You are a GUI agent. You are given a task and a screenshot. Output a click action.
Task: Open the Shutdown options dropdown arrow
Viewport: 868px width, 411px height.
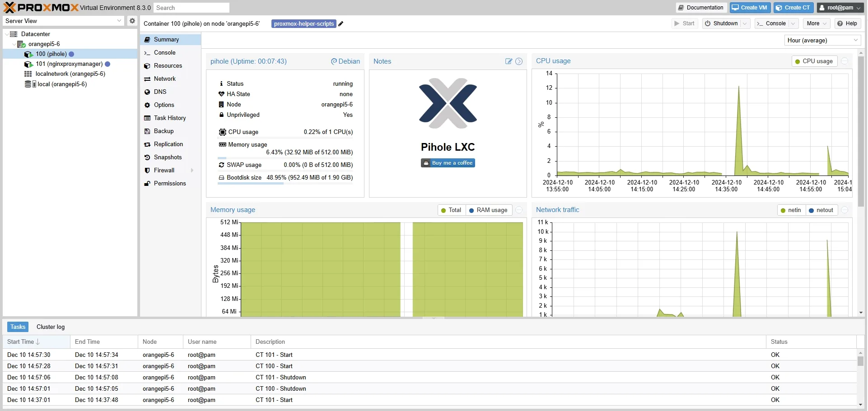[x=745, y=23]
